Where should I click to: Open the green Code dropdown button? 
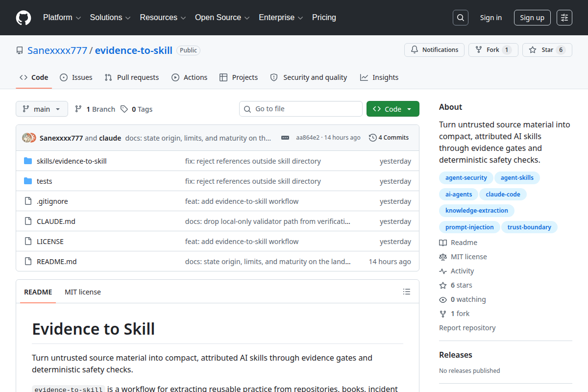[x=393, y=109]
